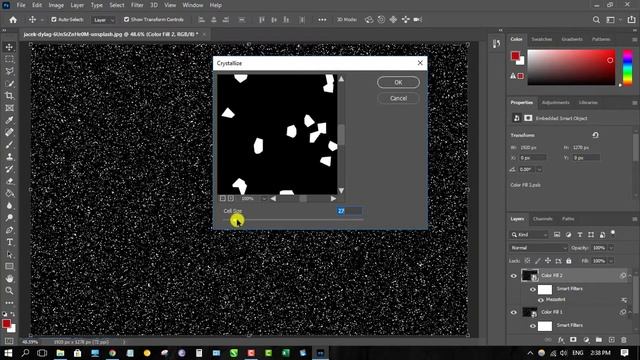Image resolution: width=640 pixels, height=360 pixels.
Task: Select the Path Selection tool
Action: (x=9, y=255)
